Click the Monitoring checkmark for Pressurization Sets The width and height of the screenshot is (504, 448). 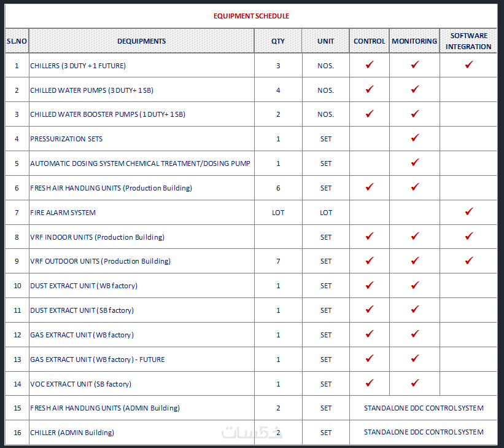414,138
